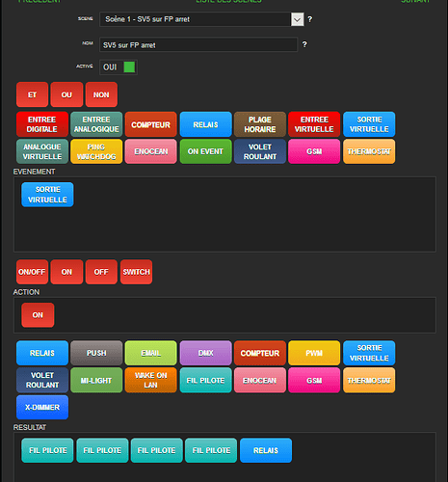Viewport: 448px width, 482px height.
Task: Click SORTIE VIRTUELLE inside the EVENEMENT box
Action: (47, 195)
